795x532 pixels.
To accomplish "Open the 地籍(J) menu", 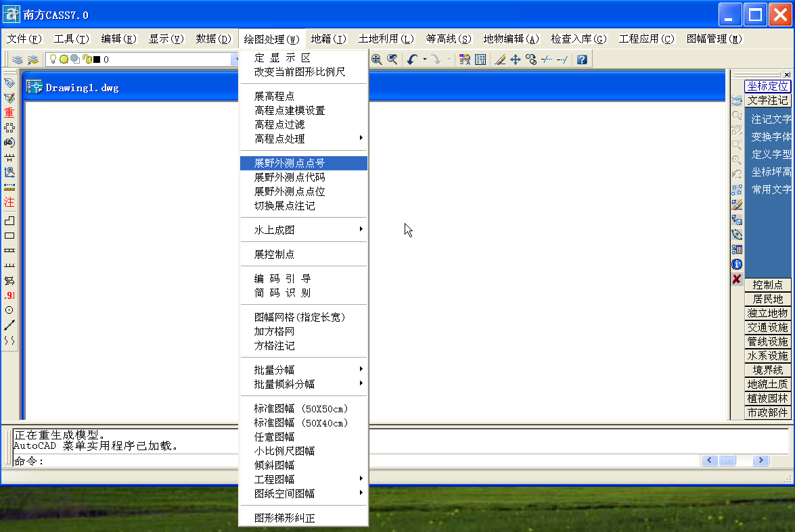I will pos(329,39).
